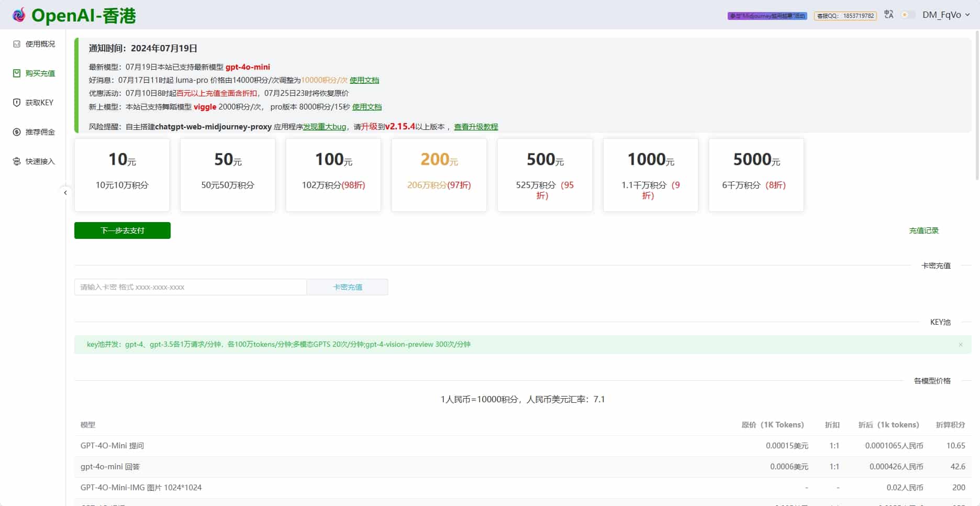Select the 100元 recharge card

pos(333,175)
